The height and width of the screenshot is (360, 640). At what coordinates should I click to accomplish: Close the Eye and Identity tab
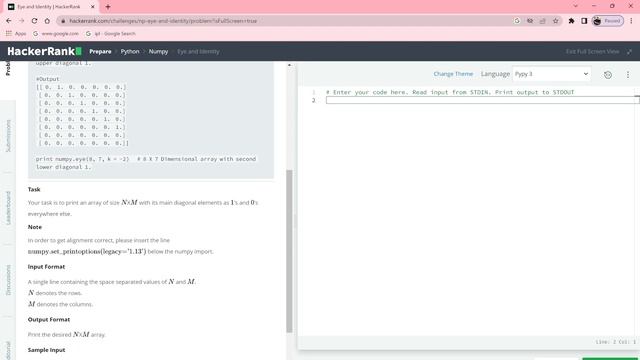(93, 7)
